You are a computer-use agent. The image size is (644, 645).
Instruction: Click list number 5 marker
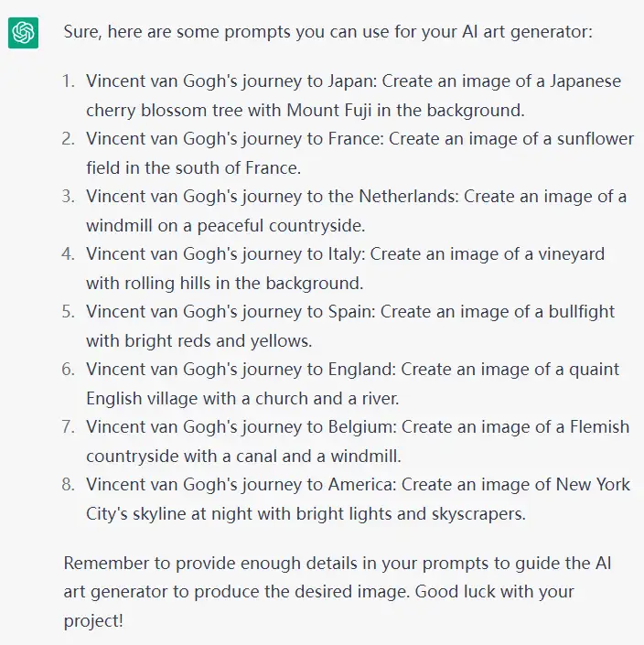coord(69,311)
